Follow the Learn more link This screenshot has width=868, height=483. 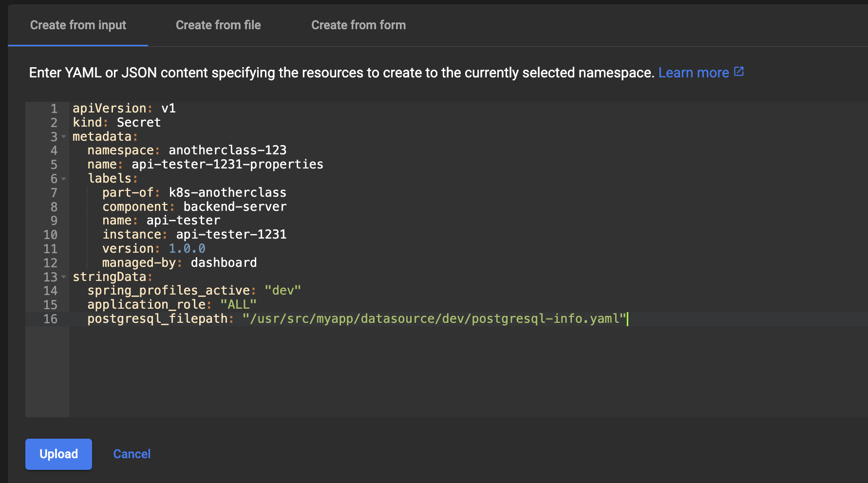[x=693, y=73]
